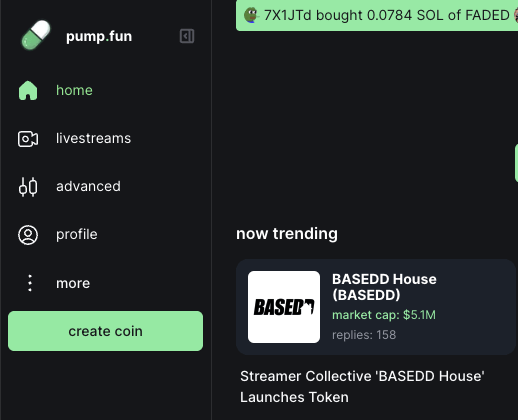Click the pump.fun site name

click(x=99, y=36)
